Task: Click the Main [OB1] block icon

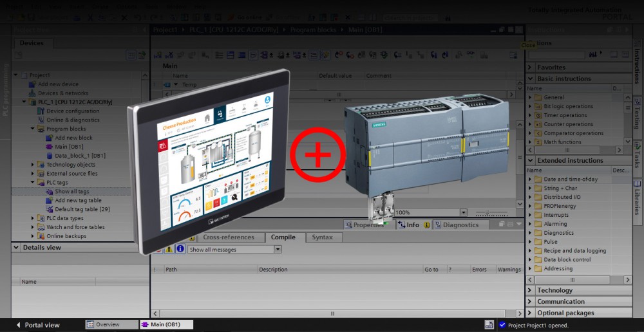Action: point(50,147)
